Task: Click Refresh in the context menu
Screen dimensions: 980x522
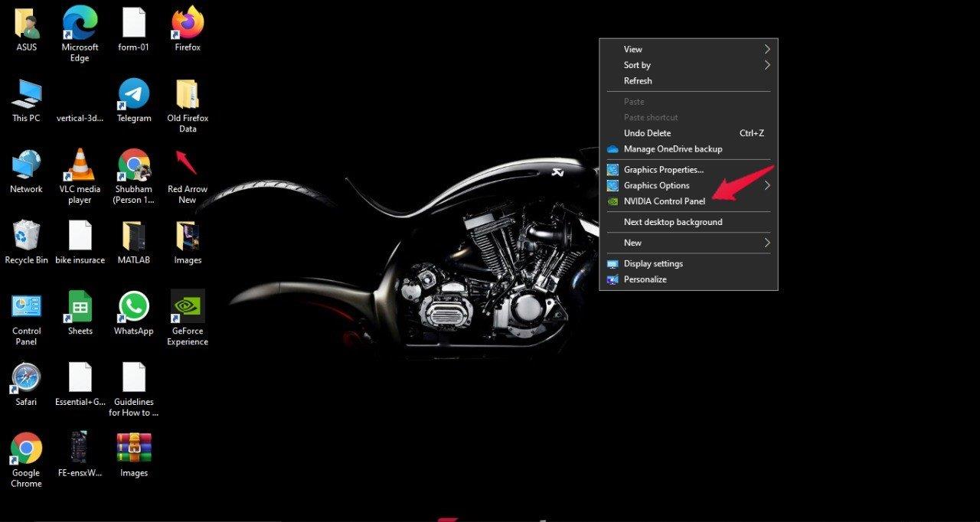Action: coord(638,81)
